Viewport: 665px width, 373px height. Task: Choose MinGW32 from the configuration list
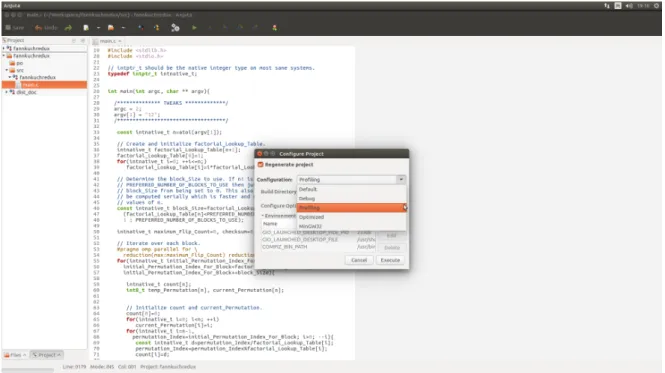point(352,226)
